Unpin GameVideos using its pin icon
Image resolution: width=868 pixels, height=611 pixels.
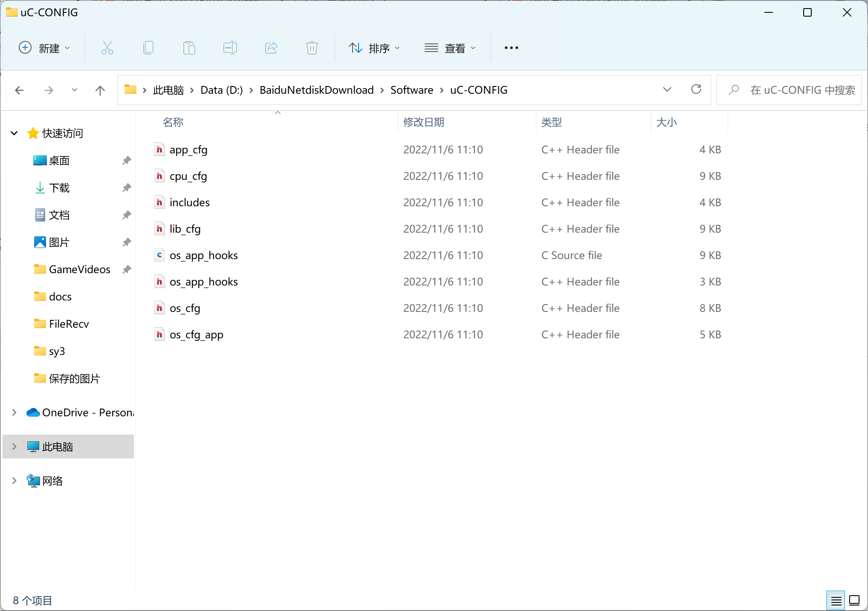[x=127, y=269]
